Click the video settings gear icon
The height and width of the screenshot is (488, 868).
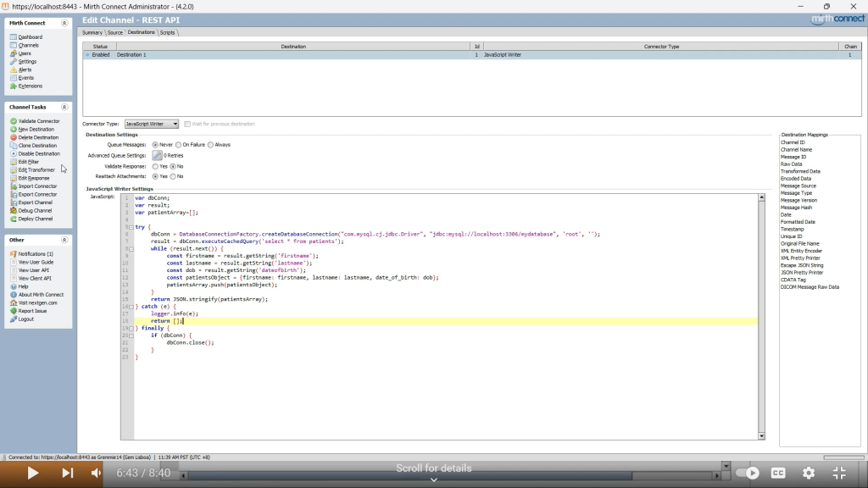coord(809,473)
